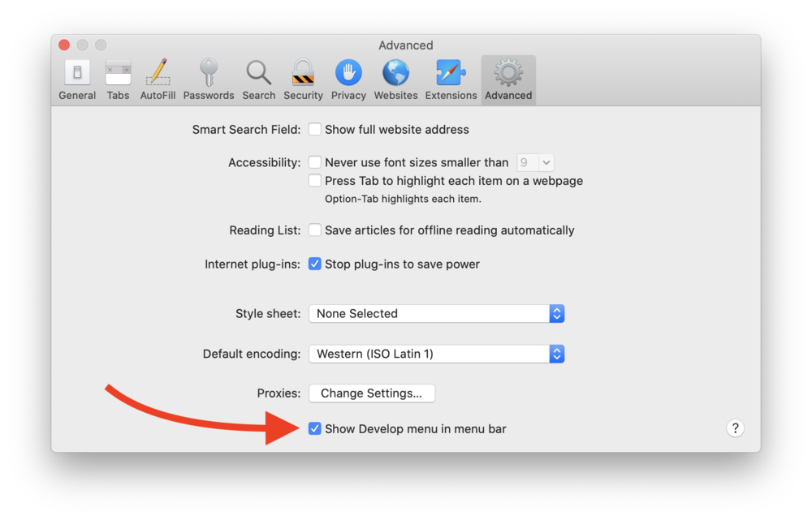Click the Smart Search Field label

pos(247,129)
